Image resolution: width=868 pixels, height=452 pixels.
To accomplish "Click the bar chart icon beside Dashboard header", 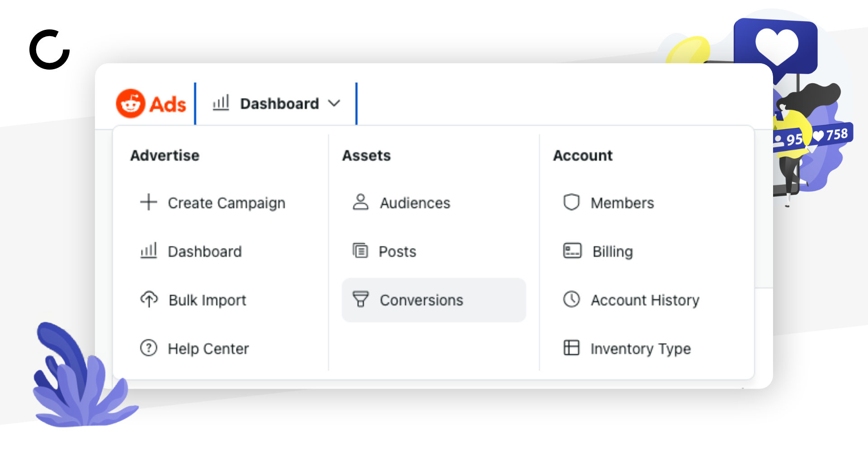I will click(221, 103).
